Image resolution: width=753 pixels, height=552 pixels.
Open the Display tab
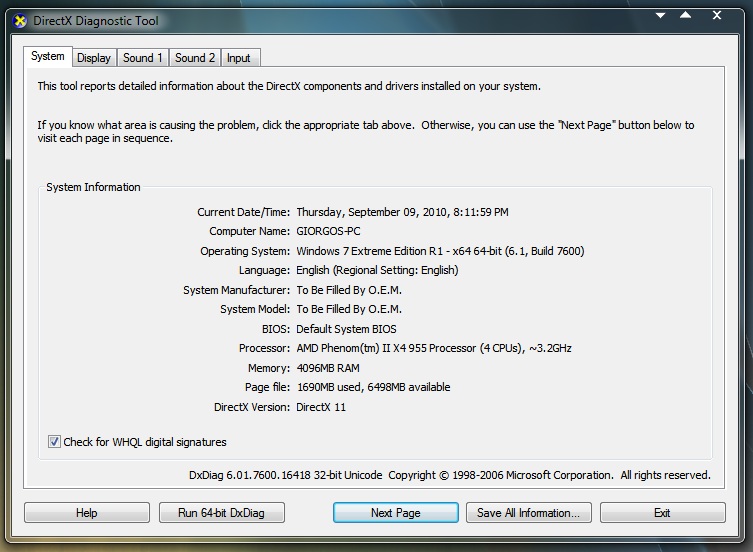94,58
